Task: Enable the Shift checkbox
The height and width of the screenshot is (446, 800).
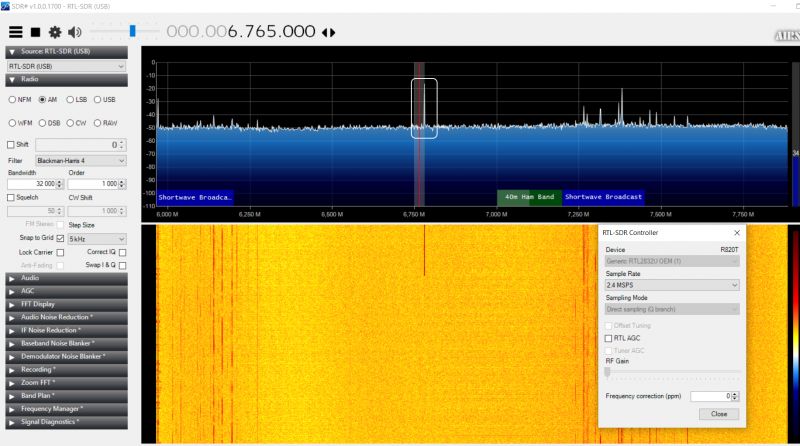Action: coord(11,145)
